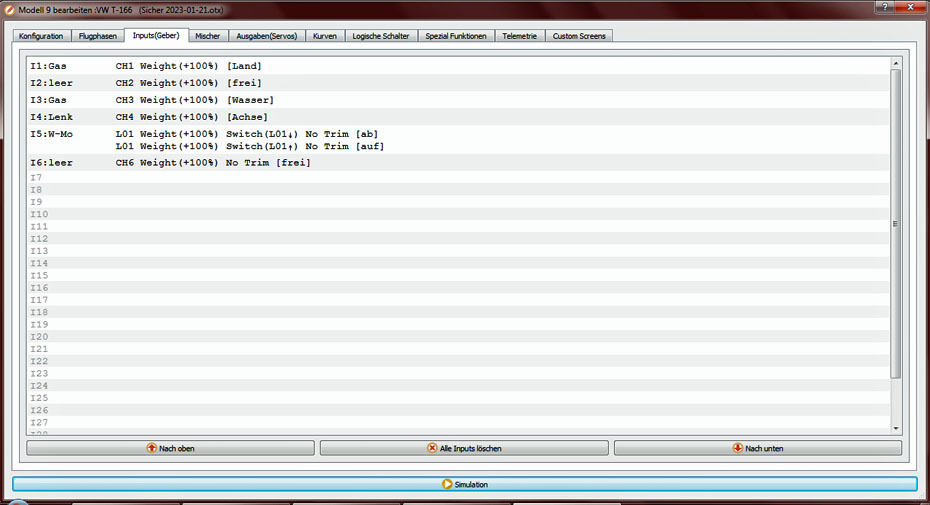Select the CH4 Weight line with [Achse]
This screenshot has height=505, width=930.
click(x=192, y=117)
